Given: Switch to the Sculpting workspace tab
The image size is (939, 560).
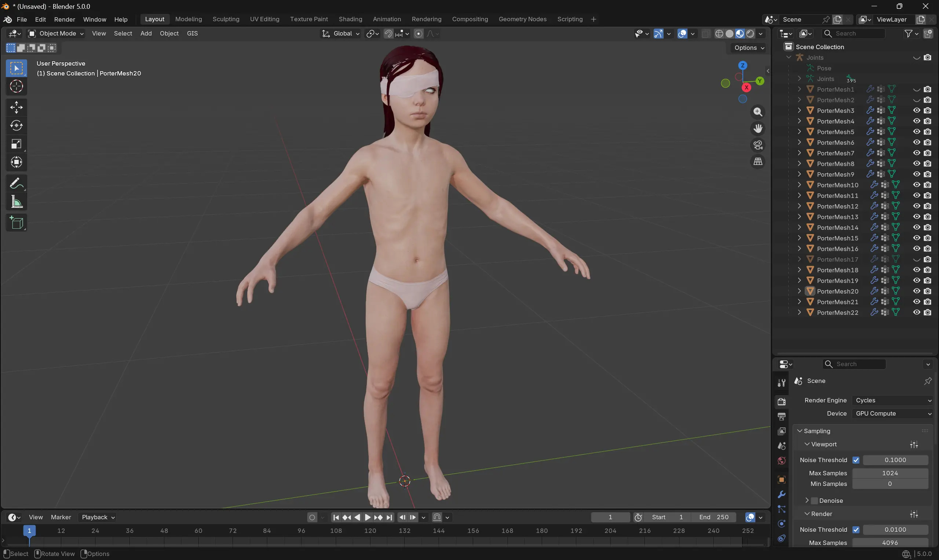Looking at the screenshot, I should 226,19.
